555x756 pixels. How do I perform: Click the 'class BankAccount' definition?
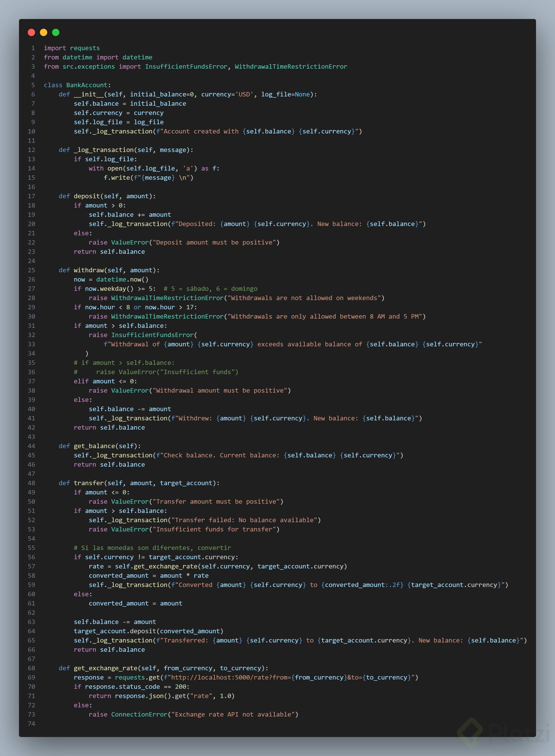(77, 85)
